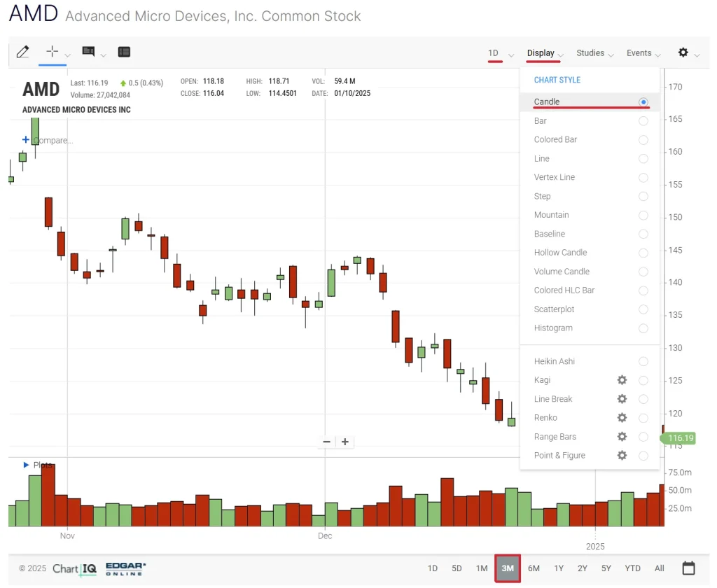Click the AMD symbol title in chart
717x588 pixels.
click(x=41, y=89)
